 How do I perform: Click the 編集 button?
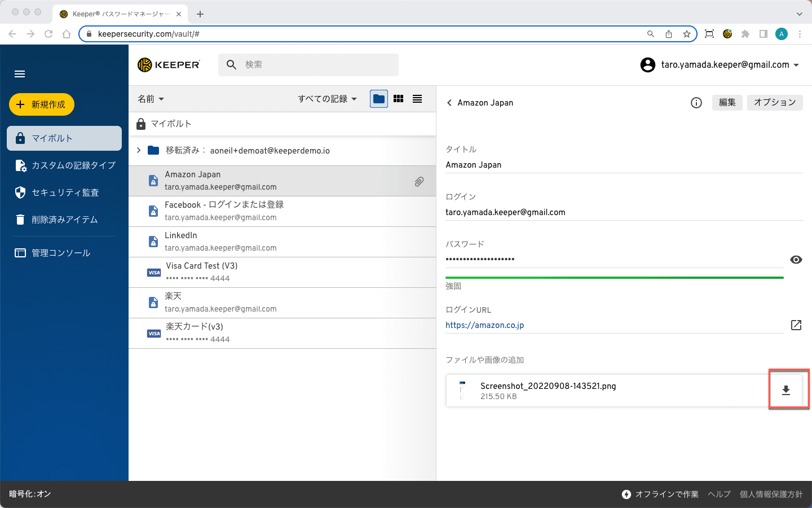[x=727, y=102]
